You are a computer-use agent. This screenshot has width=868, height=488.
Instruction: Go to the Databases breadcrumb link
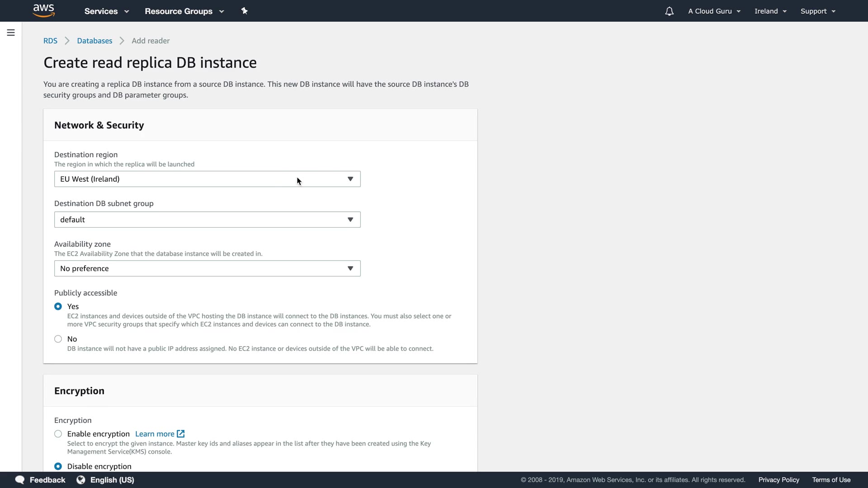coord(94,41)
